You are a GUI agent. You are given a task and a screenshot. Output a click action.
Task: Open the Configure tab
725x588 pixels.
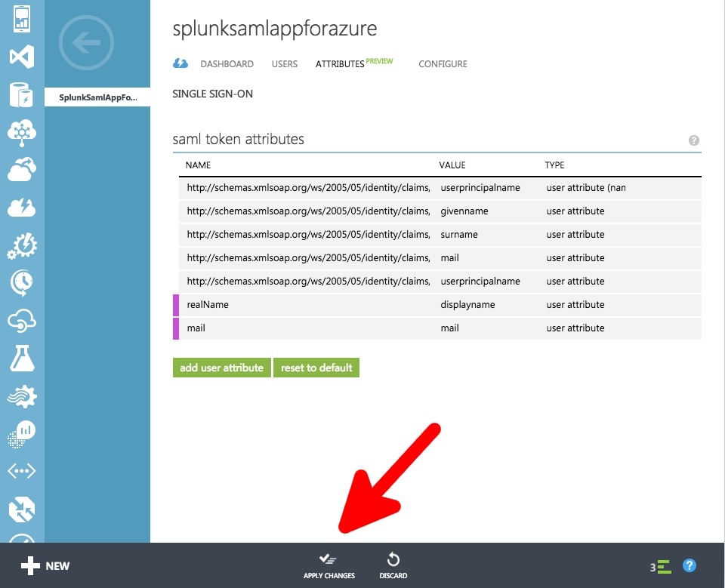pos(443,64)
